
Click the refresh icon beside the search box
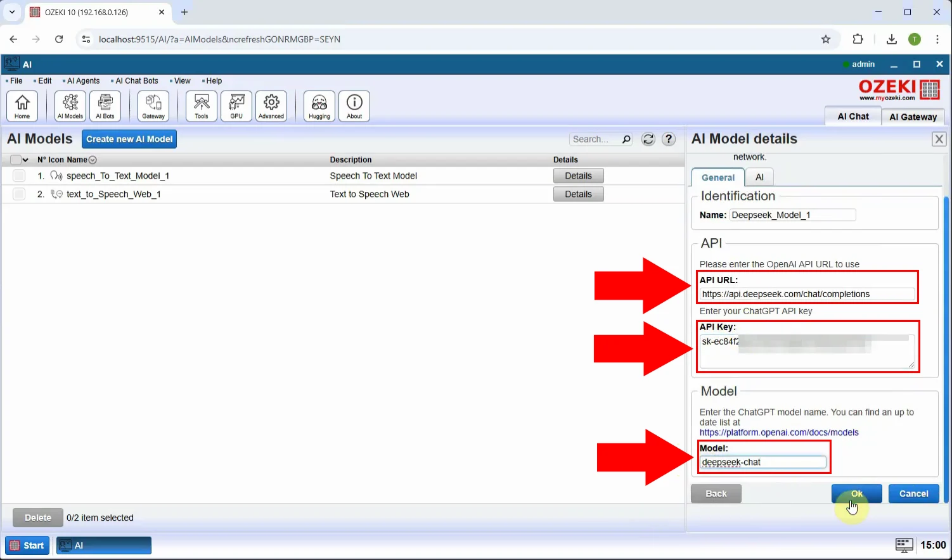point(648,139)
